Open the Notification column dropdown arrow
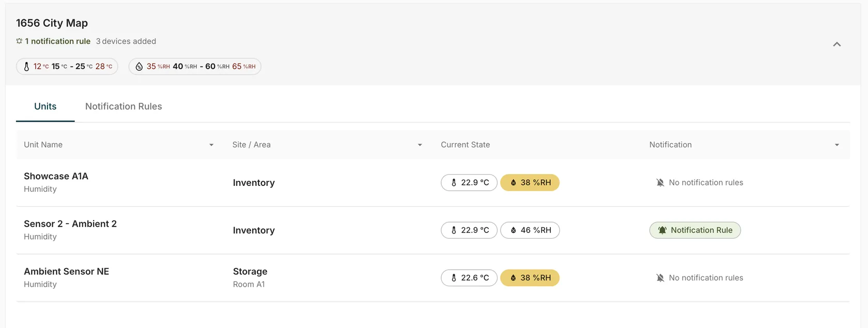Image resolution: width=868 pixels, height=328 pixels. click(836, 145)
